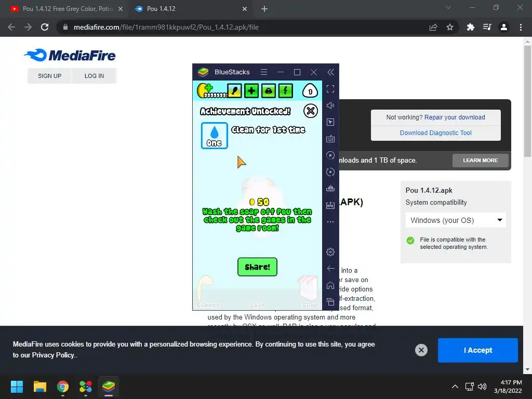The image size is (532, 399).
Task: Dismiss the cookie banner X button
Action: pyautogui.click(x=421, y=350)
